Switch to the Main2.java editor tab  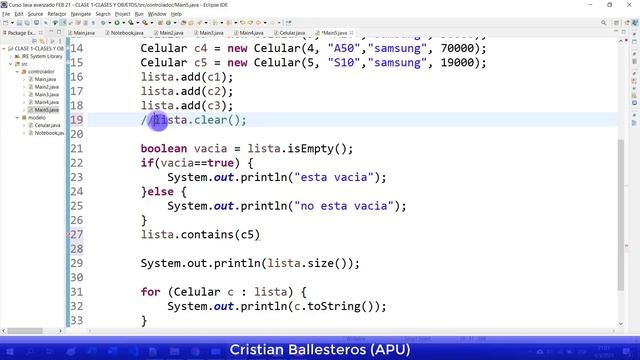[x=169, y=33]
